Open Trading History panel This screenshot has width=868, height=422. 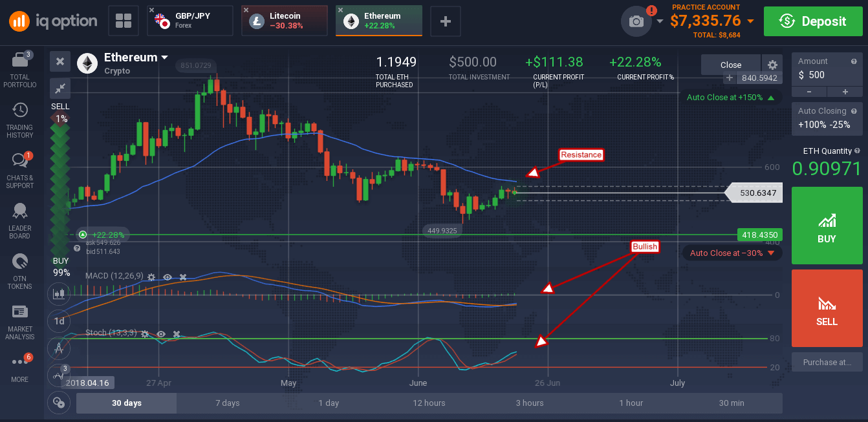[19, 120]
